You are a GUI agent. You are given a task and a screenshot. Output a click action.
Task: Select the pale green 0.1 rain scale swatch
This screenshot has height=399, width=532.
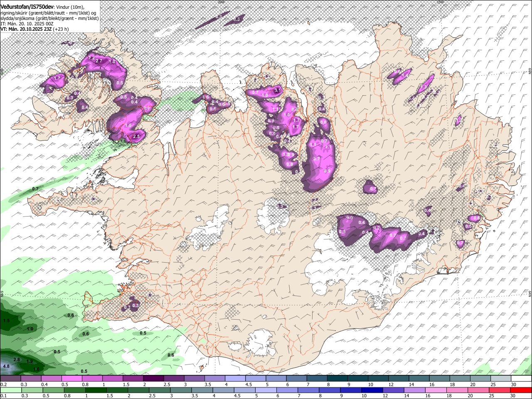pos(11,390)
